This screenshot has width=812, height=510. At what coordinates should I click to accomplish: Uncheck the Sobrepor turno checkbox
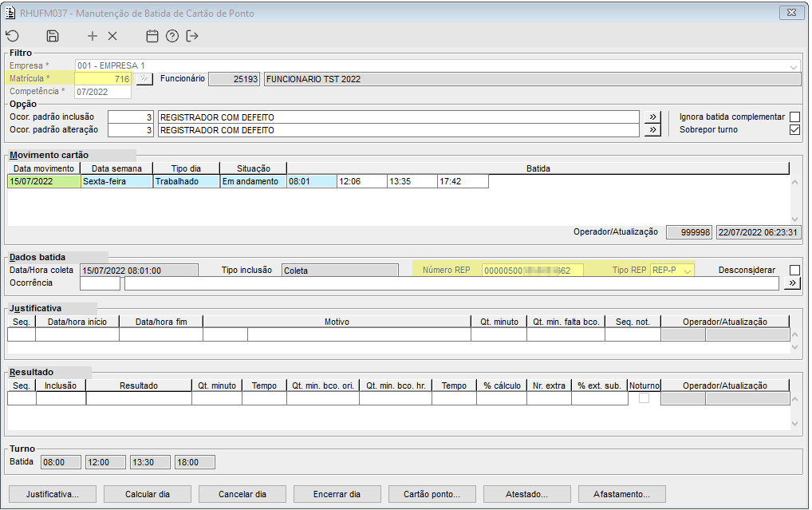[x=794, y=130]
